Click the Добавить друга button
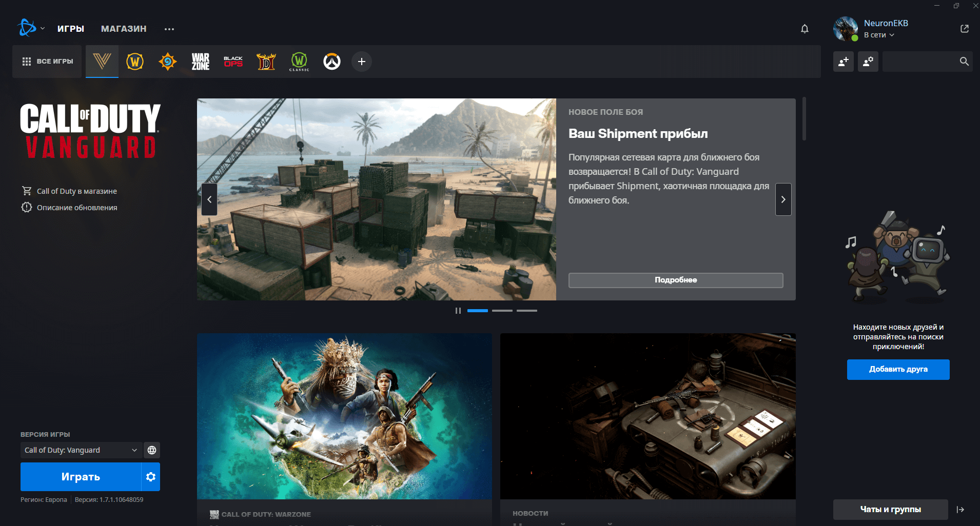Screen dimensions: 980x526 (x=898, y=369)
